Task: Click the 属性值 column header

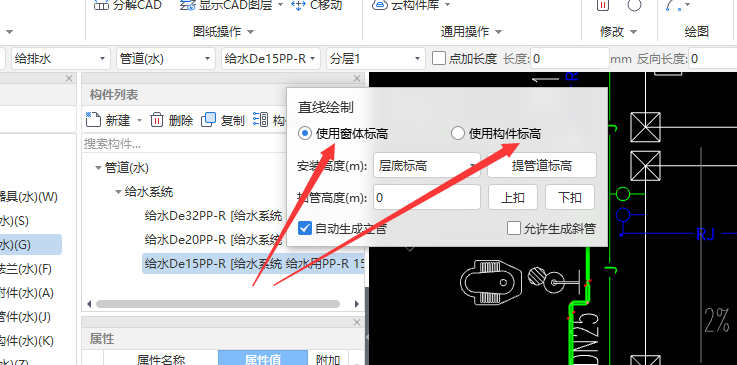Action: pos(263,359)
